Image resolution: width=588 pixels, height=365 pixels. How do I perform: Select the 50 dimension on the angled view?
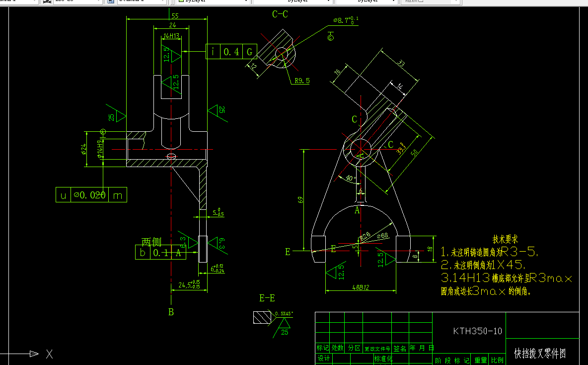[414, 153]
